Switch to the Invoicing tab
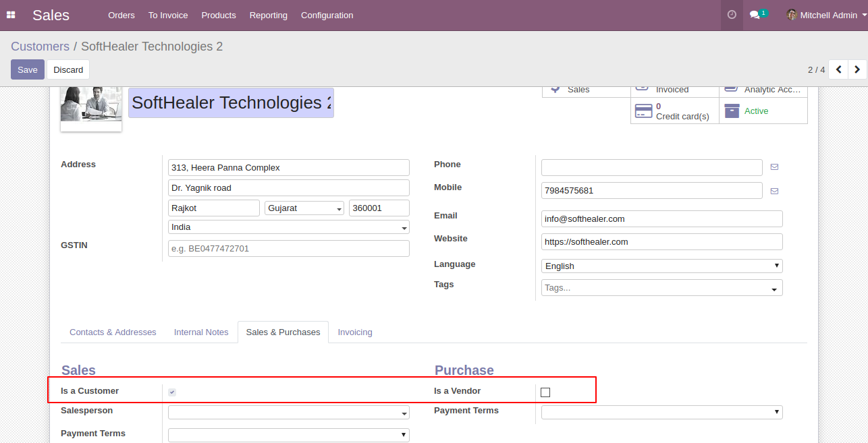 (x=355, y=332)
